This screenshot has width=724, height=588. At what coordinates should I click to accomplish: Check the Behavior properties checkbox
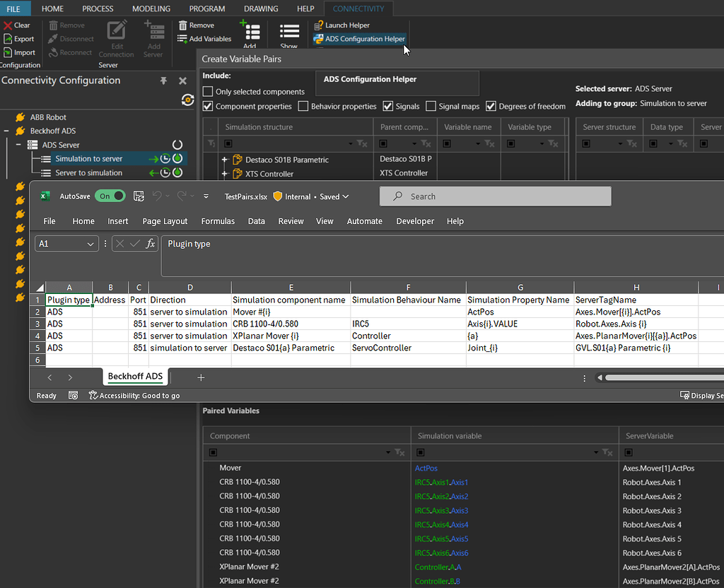point(303,107)
